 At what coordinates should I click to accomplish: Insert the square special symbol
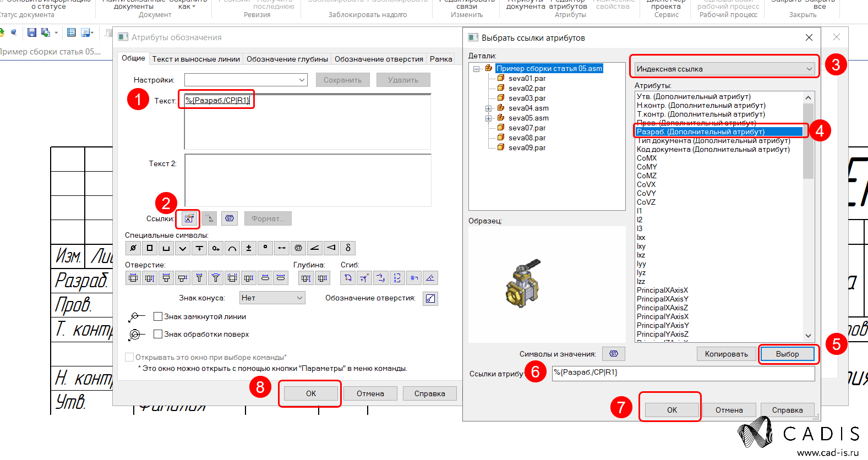tap(150, 248)
